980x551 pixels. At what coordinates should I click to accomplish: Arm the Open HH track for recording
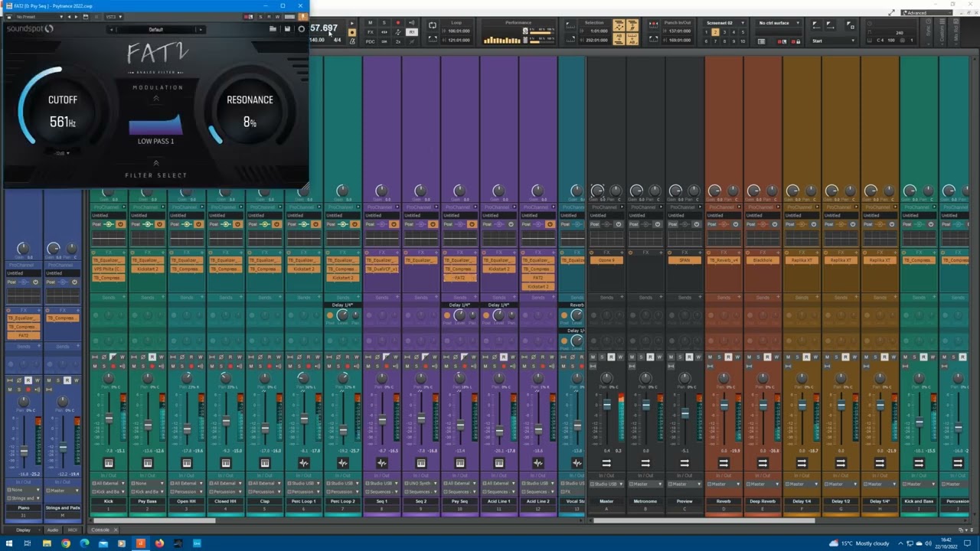[191, 366]
